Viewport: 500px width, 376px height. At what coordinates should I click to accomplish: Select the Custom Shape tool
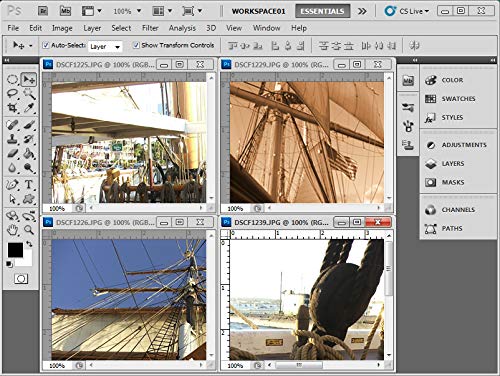point(29,199)
